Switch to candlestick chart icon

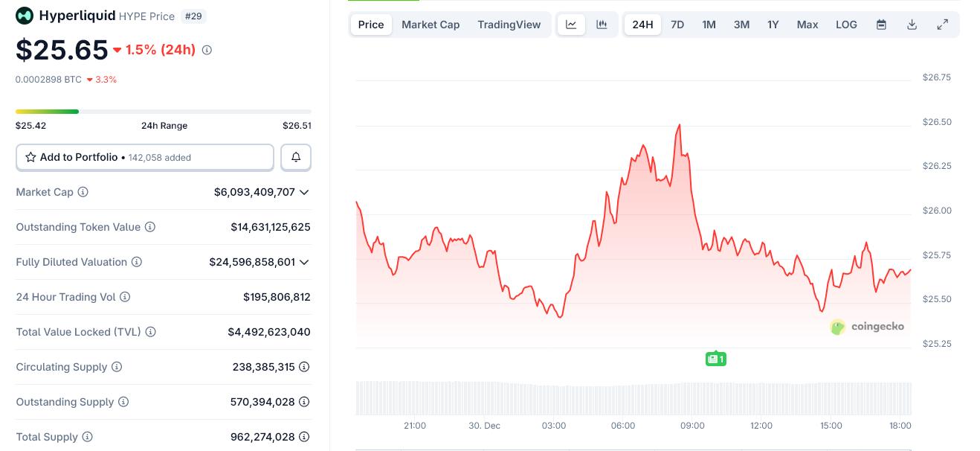click(x=602, y=25)
